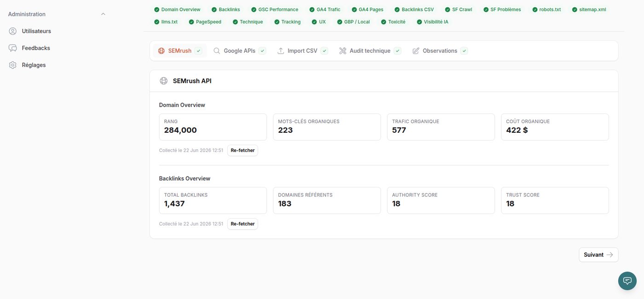Switch to the Audit technique tab

370,51
